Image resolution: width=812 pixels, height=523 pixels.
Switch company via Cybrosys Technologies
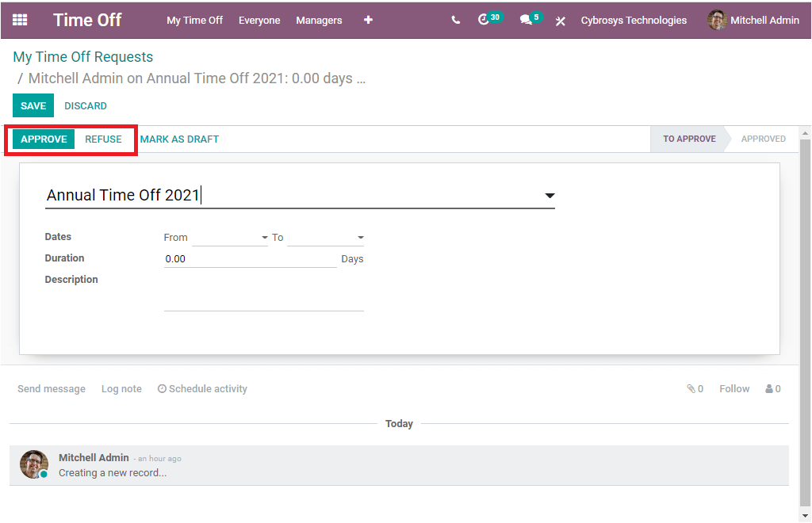coord(634,20)
